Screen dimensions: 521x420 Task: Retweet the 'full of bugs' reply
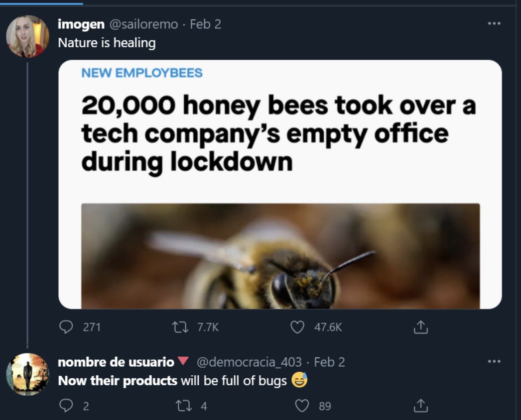[183, 406]
